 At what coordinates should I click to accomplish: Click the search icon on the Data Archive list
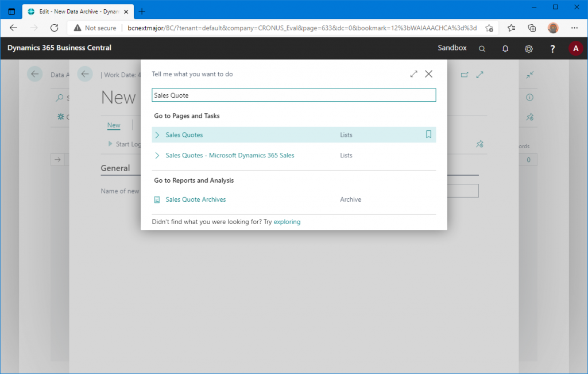(x=59, y=98)
